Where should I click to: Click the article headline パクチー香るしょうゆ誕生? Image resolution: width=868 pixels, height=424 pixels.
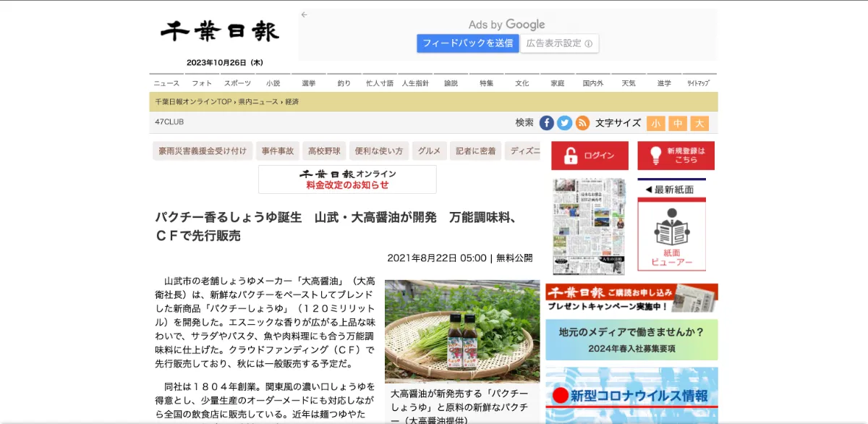[x=336, y=226]
